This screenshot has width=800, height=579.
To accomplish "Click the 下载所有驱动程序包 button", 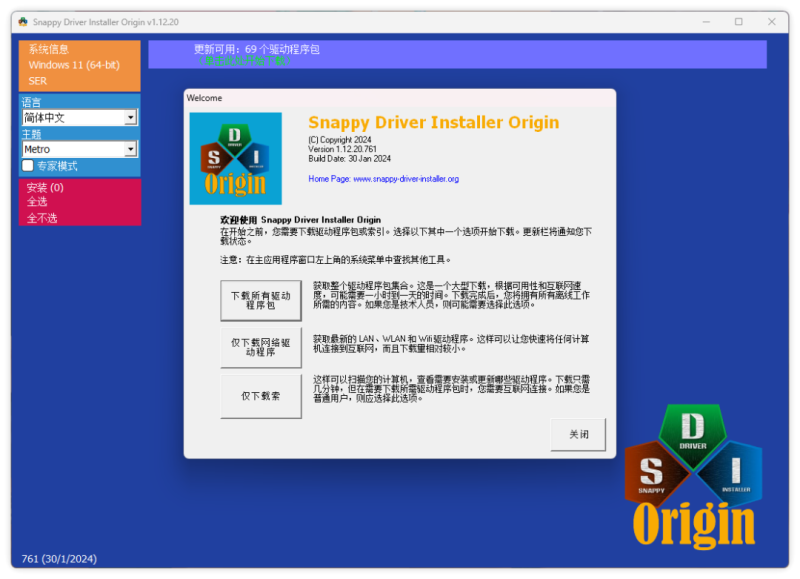I will pyautogui.click(x=260, y=300).
